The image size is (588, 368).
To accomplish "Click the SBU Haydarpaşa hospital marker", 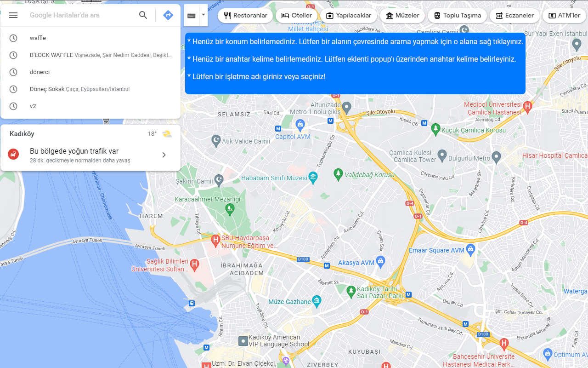I will (x=216, y=240).
